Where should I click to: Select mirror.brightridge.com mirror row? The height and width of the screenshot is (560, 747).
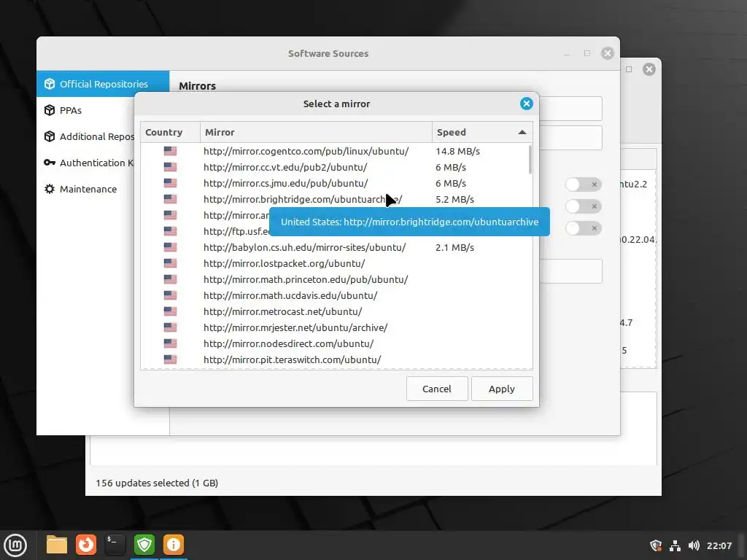click(336, 199)
